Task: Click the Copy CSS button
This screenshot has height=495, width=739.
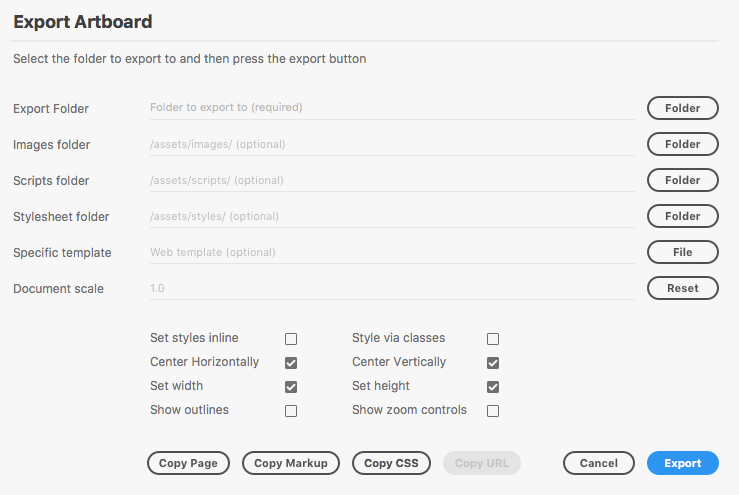Action: [x=391, y=463]
